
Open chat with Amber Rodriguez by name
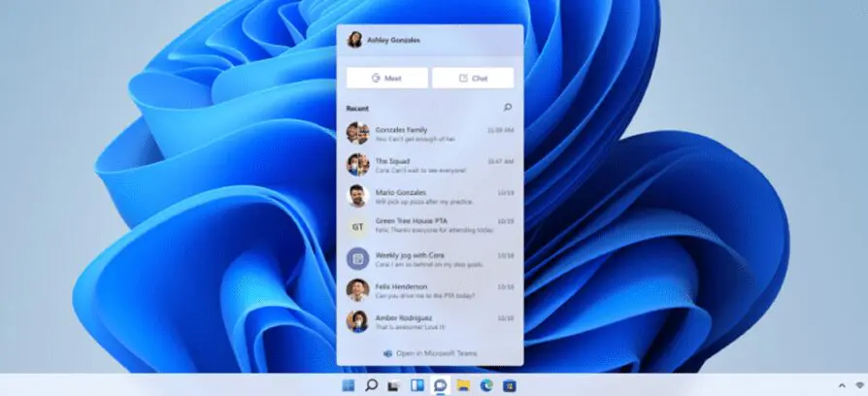pos(404,318)
